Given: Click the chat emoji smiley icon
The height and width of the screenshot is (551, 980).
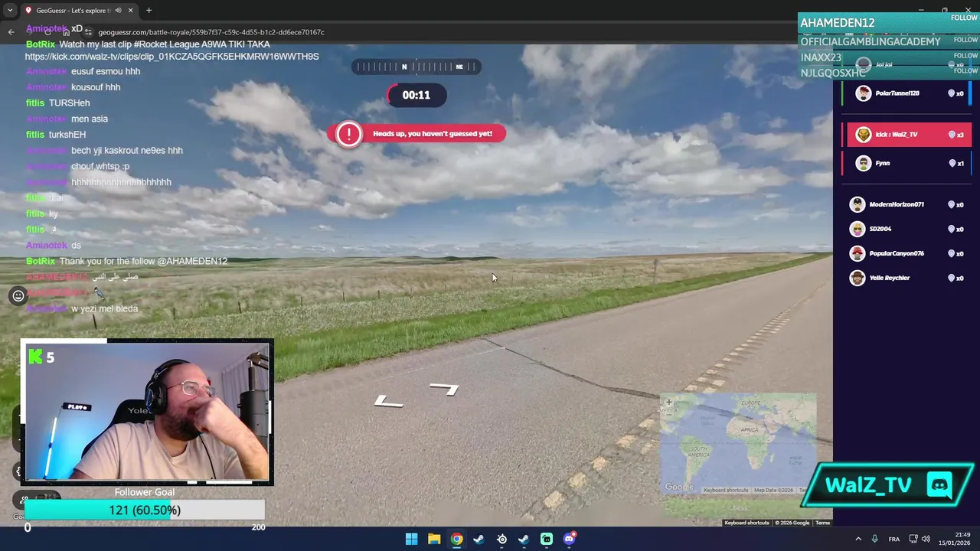Looking at the screenshot, I should pos(18,295).
